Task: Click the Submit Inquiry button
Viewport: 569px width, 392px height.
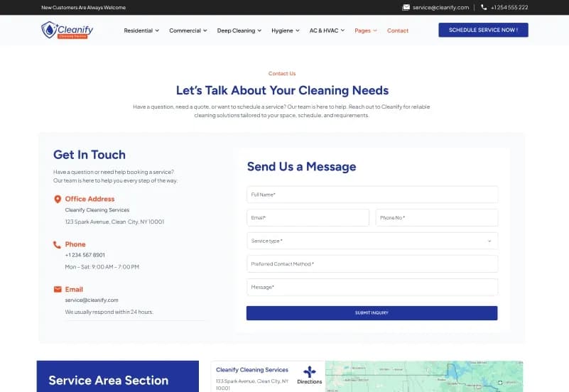Action: pos(372,313)
